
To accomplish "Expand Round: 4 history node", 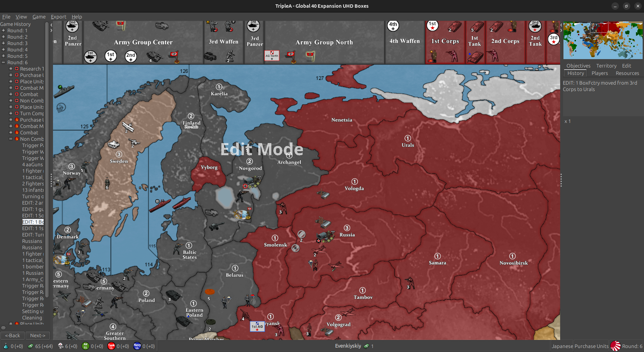I will click(x=3, y=50).
